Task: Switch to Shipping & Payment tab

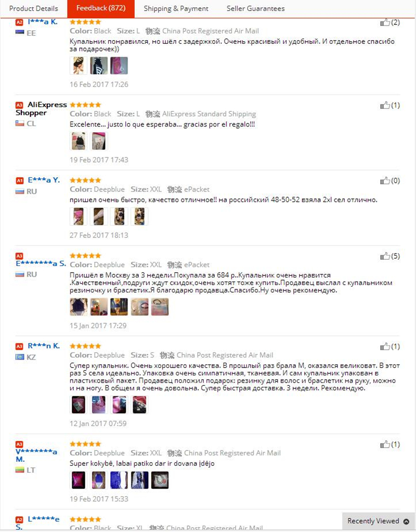Action: pos(176,8)
